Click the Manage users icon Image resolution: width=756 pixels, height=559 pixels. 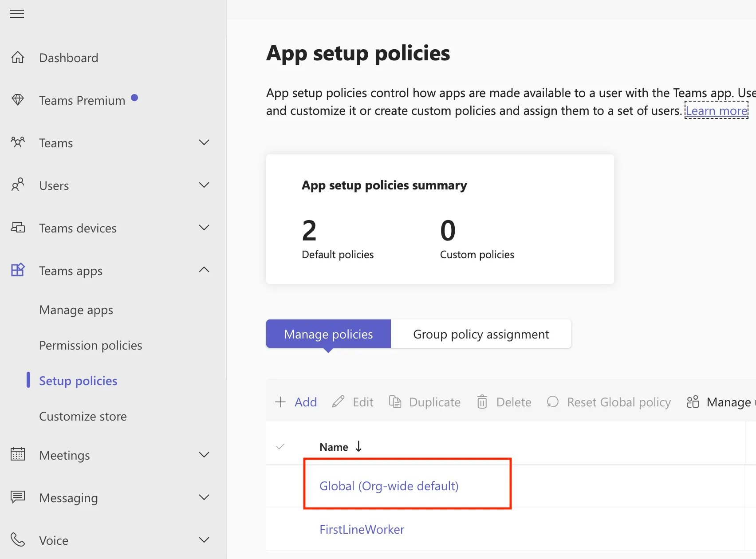(x=693, y=402)
